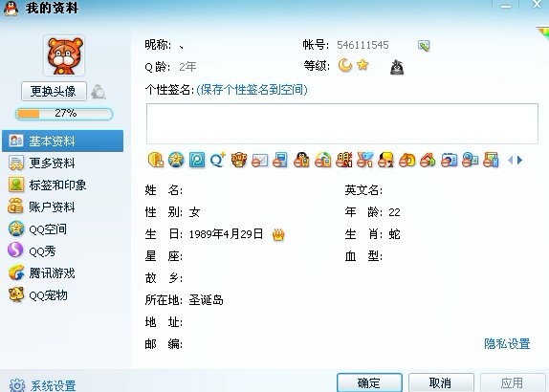Click the QQ penguin service icon
The height and width of the screenshot is (392, 549).
[x=301, y=160]
